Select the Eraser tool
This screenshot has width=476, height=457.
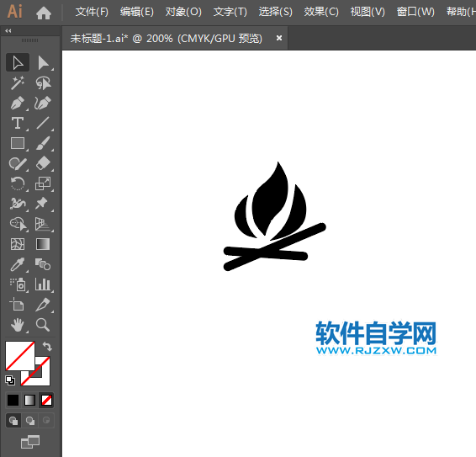click(43, 163)
